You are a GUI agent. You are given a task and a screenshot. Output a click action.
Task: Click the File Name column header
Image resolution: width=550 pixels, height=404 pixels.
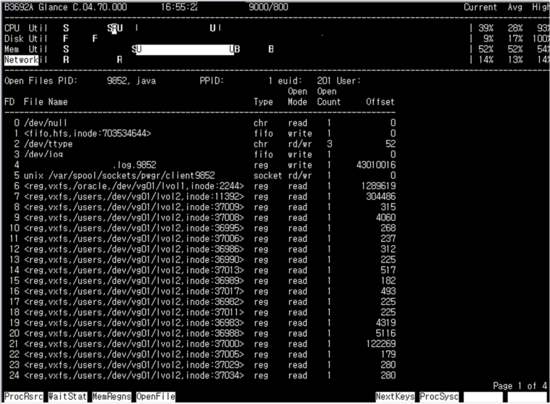point(46,102)
